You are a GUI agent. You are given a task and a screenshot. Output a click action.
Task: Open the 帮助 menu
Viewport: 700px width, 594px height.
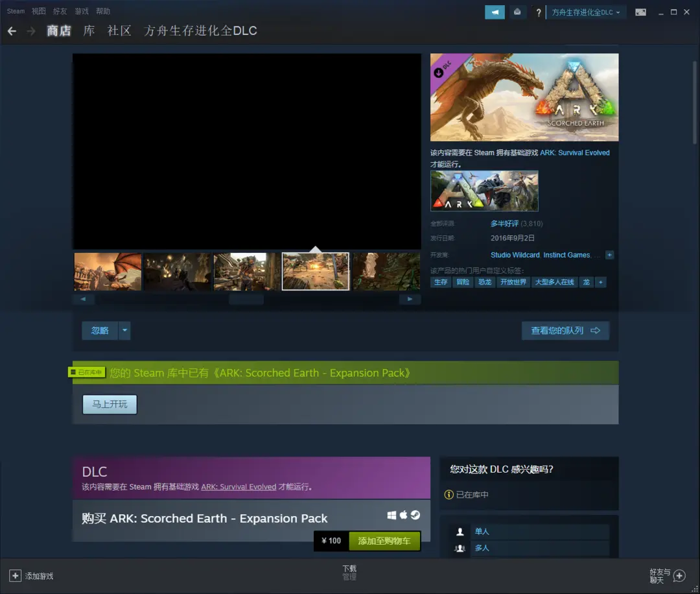coord(103,11)
